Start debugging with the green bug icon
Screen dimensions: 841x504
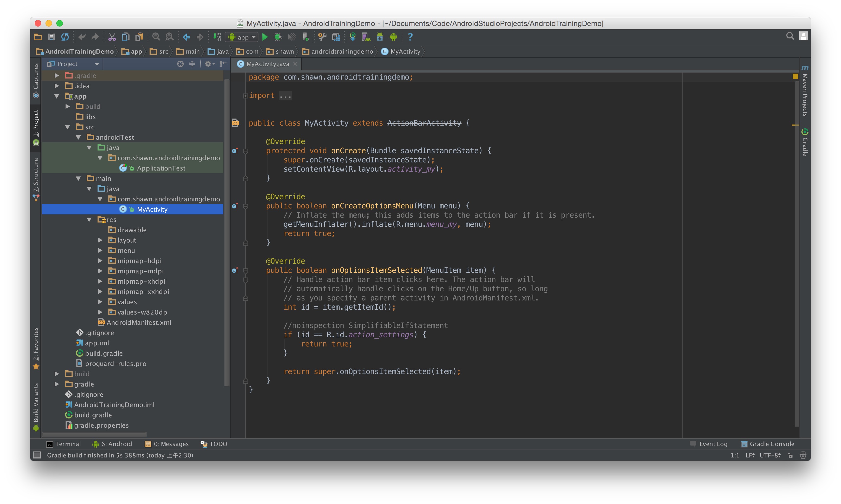click(279, 37)
